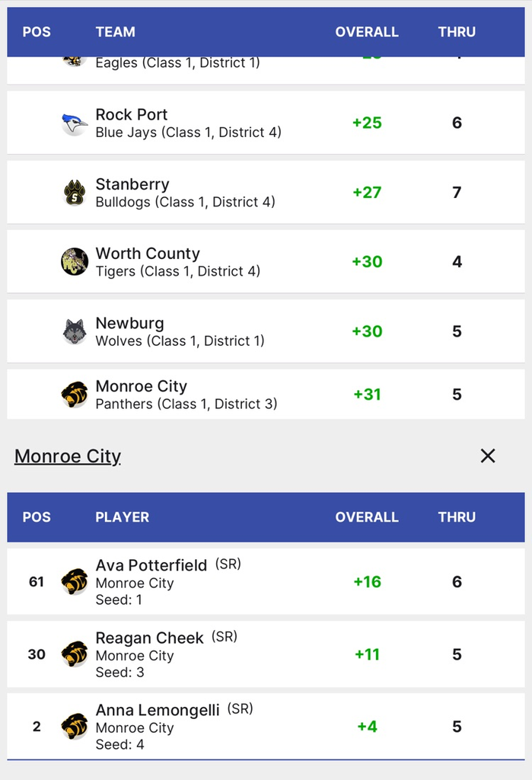Screen dimensions: 532x780
Task: Click the Rock Port Blue Jays logo
Action: (x=75, y=123)
